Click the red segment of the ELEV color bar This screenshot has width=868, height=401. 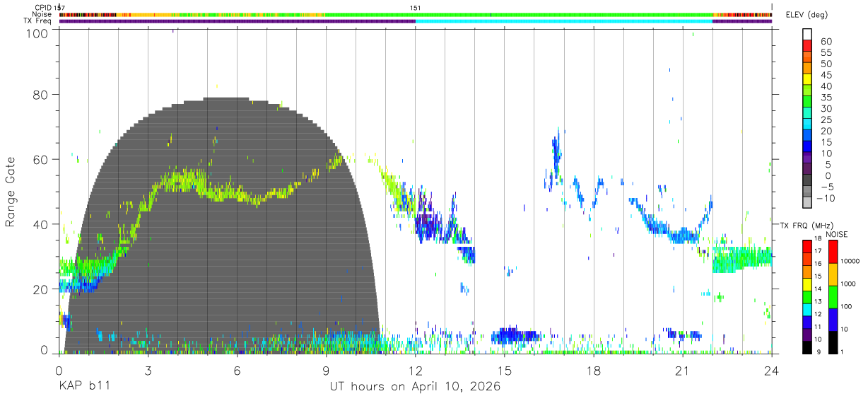point(807,47)
